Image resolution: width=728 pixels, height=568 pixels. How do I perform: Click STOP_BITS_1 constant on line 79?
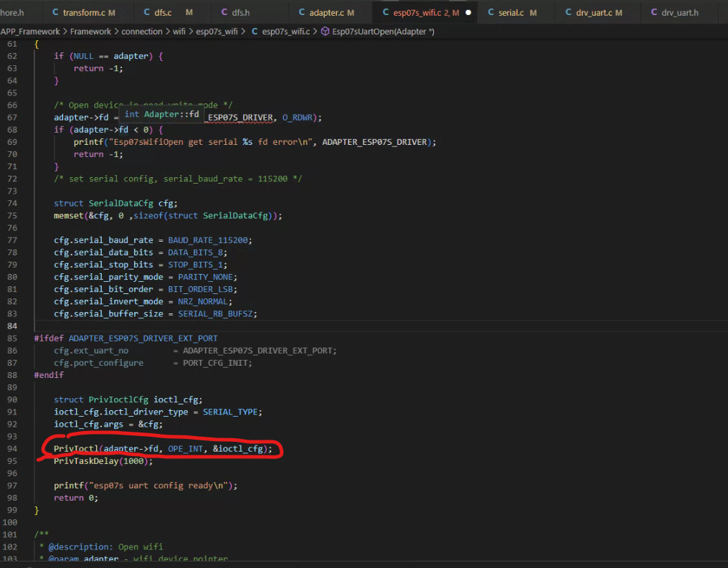tap(196, 265)
